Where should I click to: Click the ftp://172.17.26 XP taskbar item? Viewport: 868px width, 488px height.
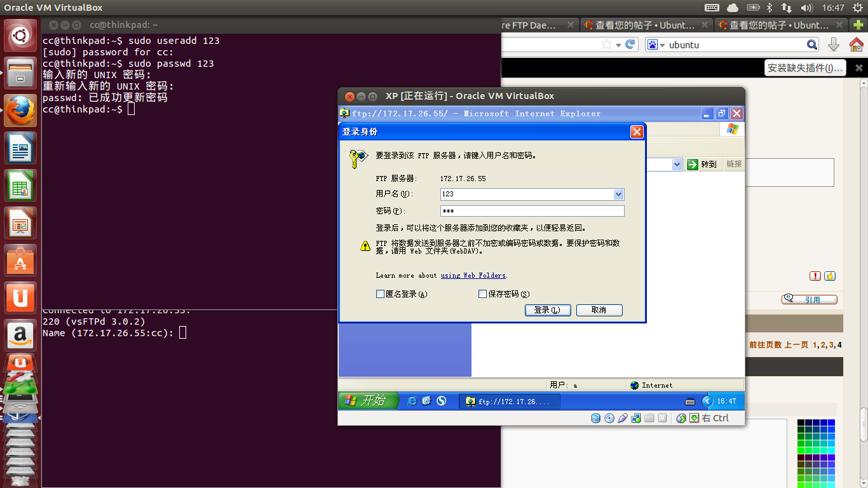click(509, 402)
